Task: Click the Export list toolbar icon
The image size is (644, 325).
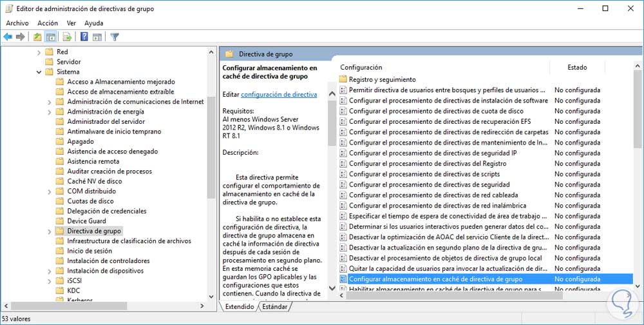Action: [68, 37]
